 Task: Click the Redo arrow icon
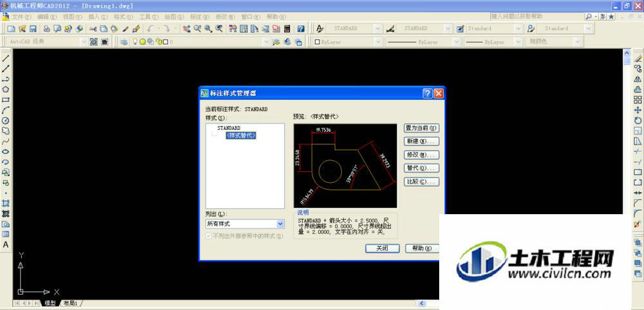tap(167, 29)
